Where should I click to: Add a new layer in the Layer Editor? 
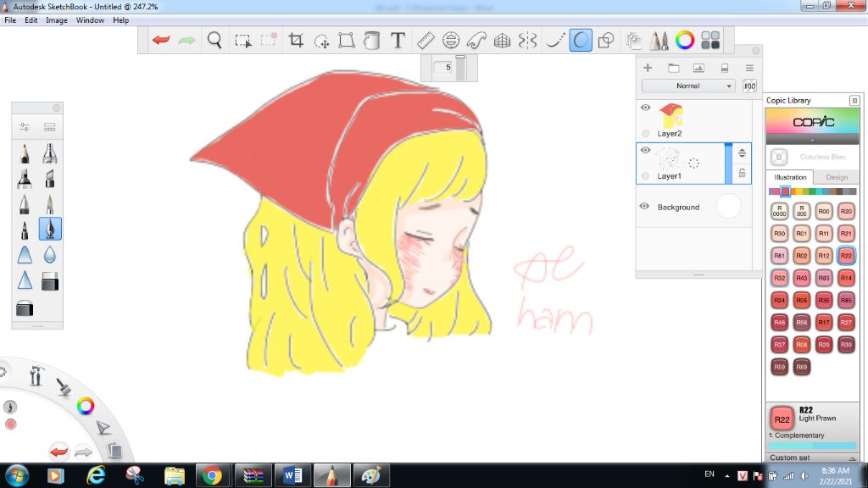click(647, 68)
